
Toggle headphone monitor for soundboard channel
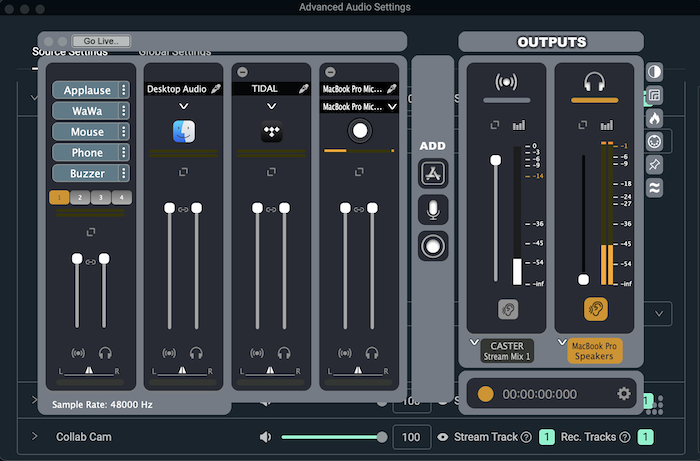(x=105, y=353)
